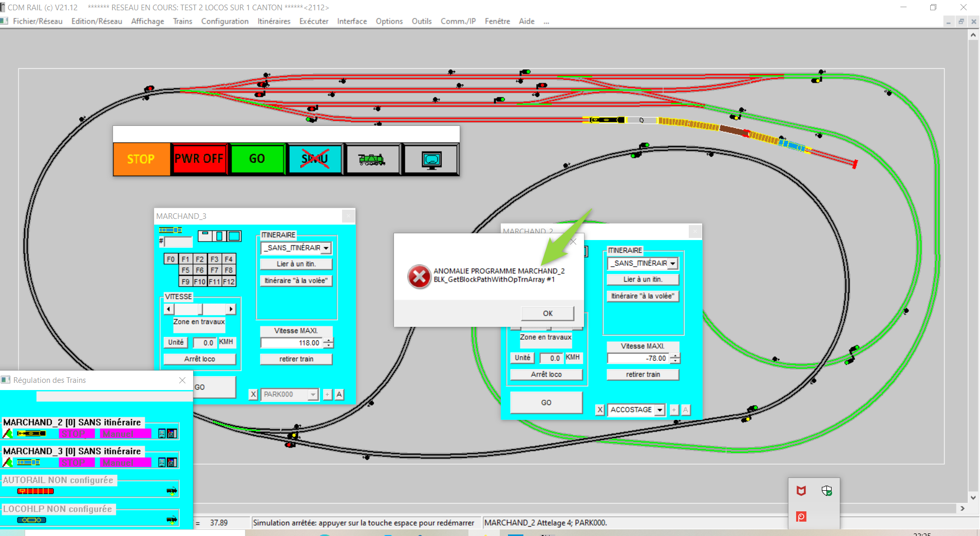Select medium window size icon in MARCHAND_3

pyautogui.click(x=219, y=236)
